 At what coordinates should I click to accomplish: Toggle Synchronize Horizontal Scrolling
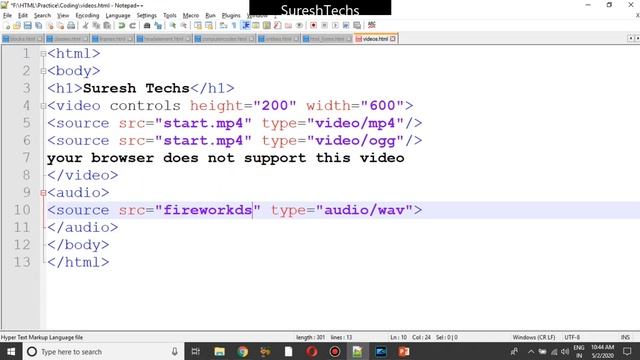[209, 26]
